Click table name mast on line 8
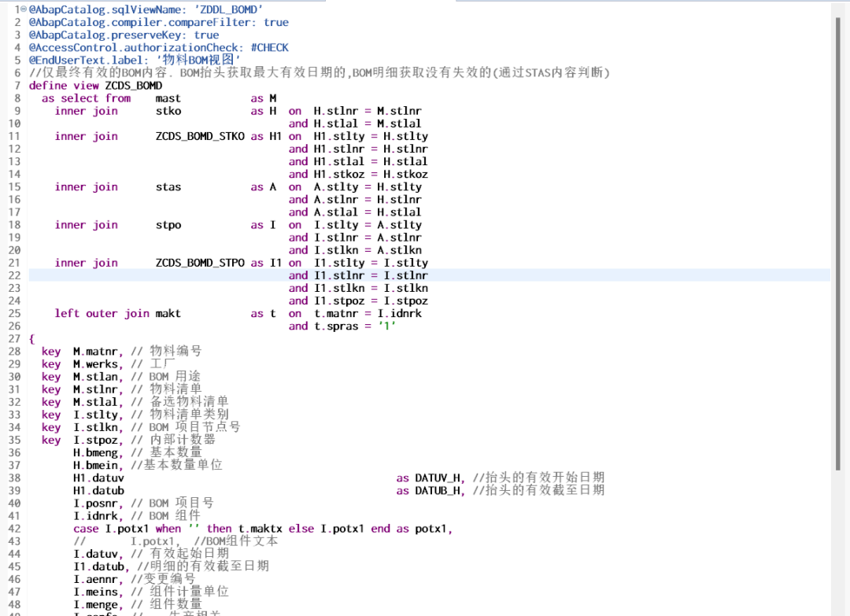 (x=168, y=98)
